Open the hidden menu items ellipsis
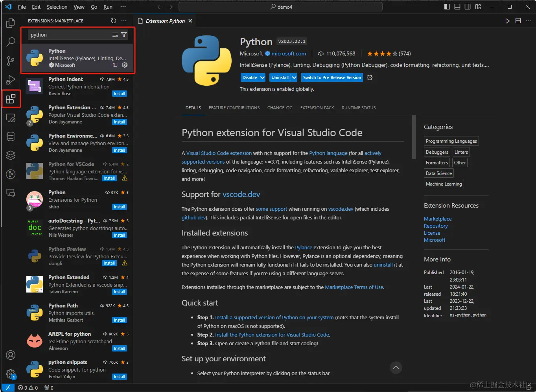Image resolution: width=536 pixels, height=392 pixels. pos(123,7)
